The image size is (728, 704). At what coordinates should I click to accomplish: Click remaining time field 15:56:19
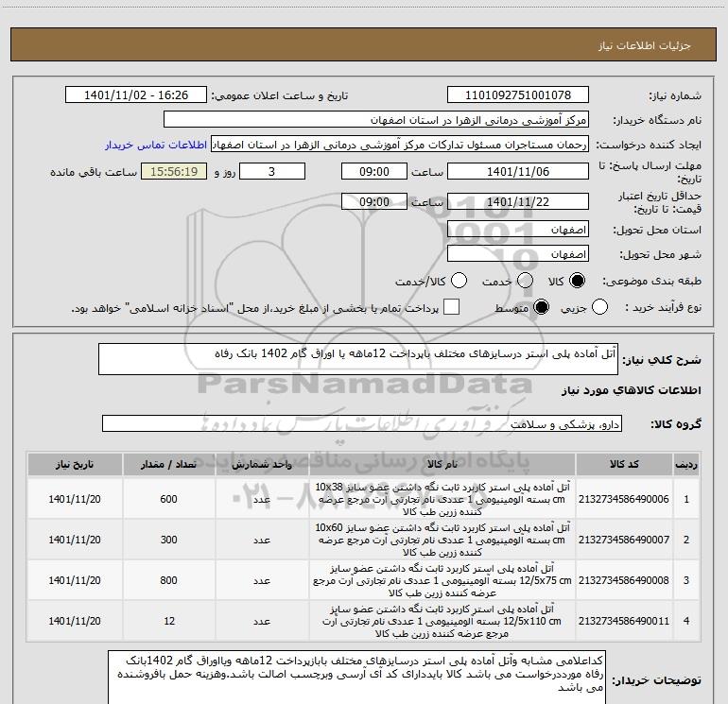tap(174, 171)
